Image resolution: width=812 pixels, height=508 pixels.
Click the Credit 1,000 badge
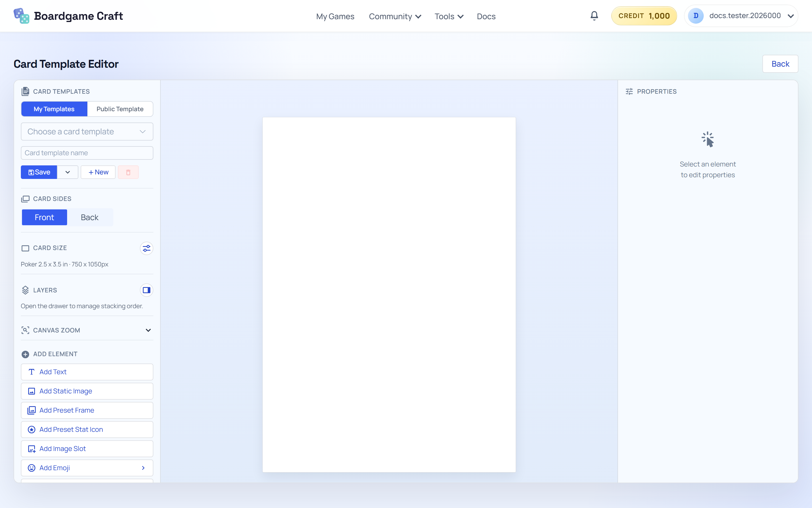(x=644, y=16)
